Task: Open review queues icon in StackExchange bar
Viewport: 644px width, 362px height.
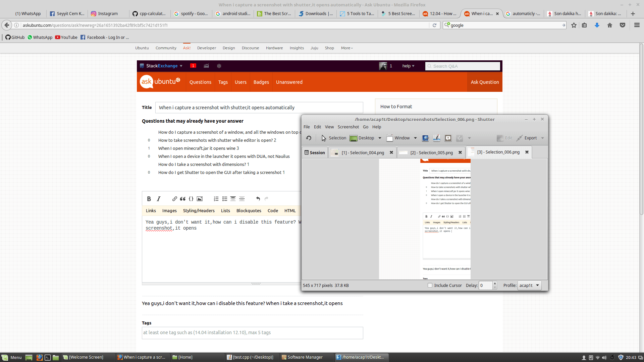Action: (219, 66)
